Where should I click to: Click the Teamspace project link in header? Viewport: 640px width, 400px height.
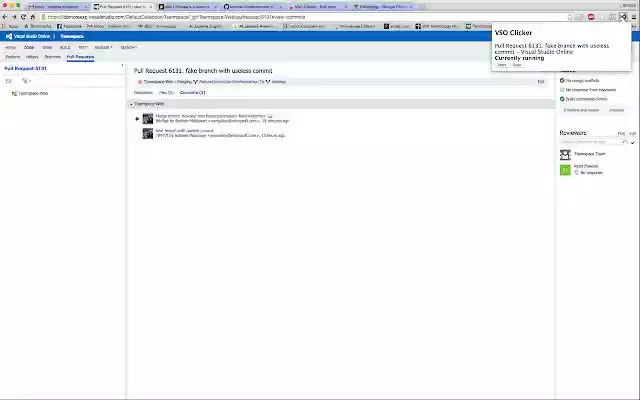click(72, 36)
